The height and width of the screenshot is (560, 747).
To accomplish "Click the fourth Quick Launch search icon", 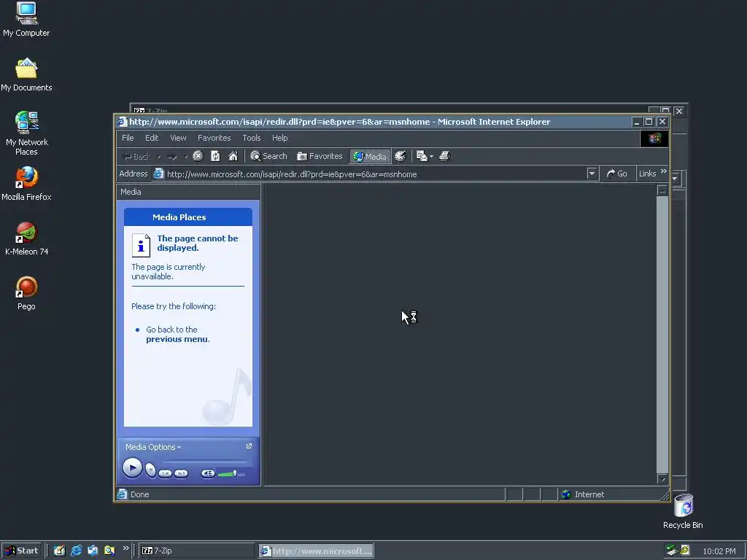I will 109,551.
